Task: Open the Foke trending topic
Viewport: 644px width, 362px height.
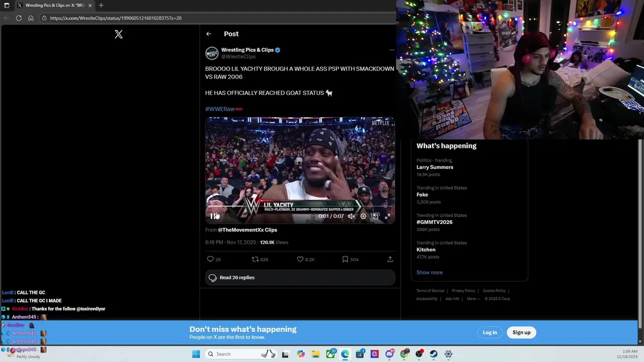Action: (422, 195)
